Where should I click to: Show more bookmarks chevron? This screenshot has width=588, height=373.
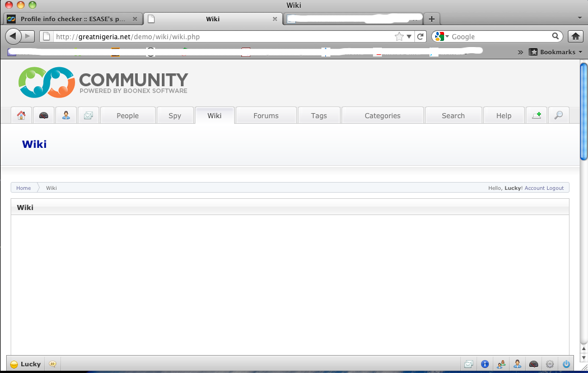click(520, 52)
